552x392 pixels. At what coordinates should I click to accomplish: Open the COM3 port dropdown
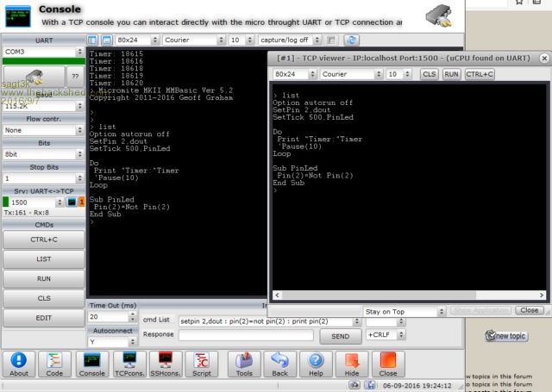tap(42, 52)
